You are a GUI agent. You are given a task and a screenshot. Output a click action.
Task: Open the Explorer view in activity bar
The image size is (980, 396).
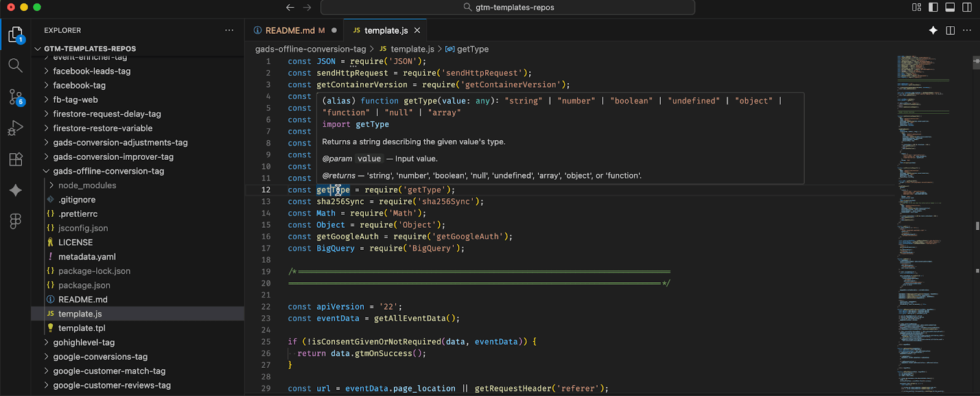tap(16, 35)
